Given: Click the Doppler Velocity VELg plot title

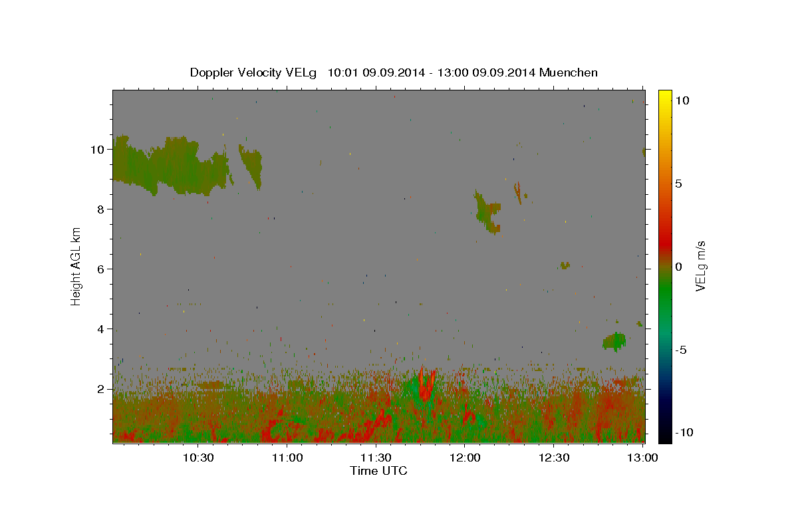Looking at the screenshot, I should pyautogui.click(x=394, y=72).
